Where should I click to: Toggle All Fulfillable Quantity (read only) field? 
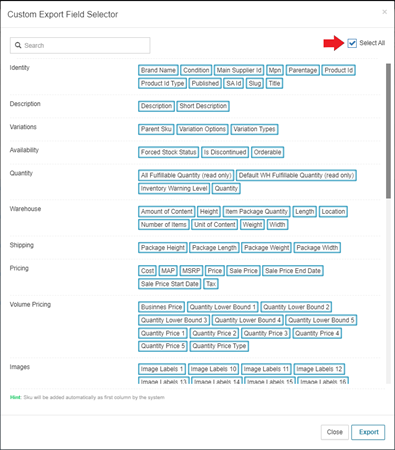point(186,175)
